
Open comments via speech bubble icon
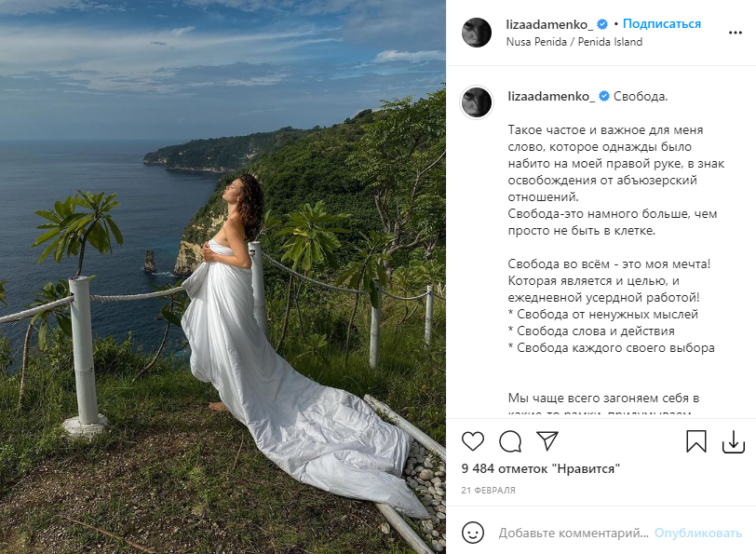coord(510,440)
